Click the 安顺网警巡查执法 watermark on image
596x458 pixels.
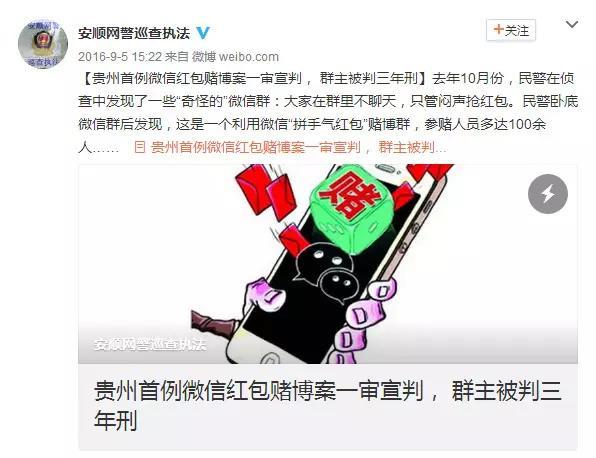tap(150, 344)
